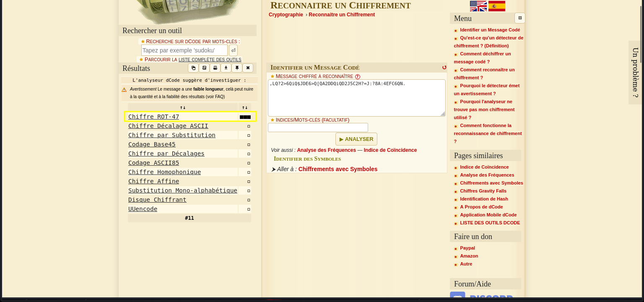
Task: Open help icon next to Message chiffré
Action: 358,77
